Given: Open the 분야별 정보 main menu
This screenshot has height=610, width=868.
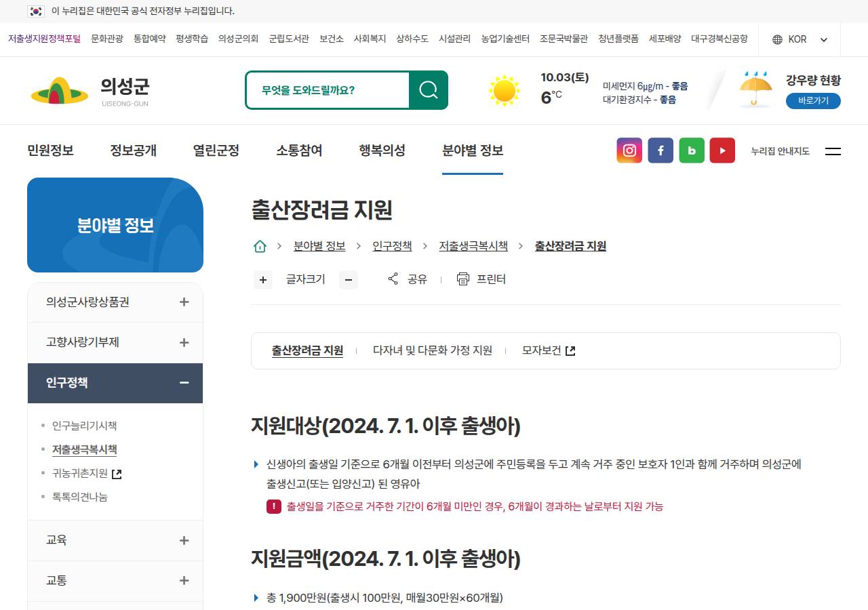Looking at the screenshot, I should pos(473,150).
